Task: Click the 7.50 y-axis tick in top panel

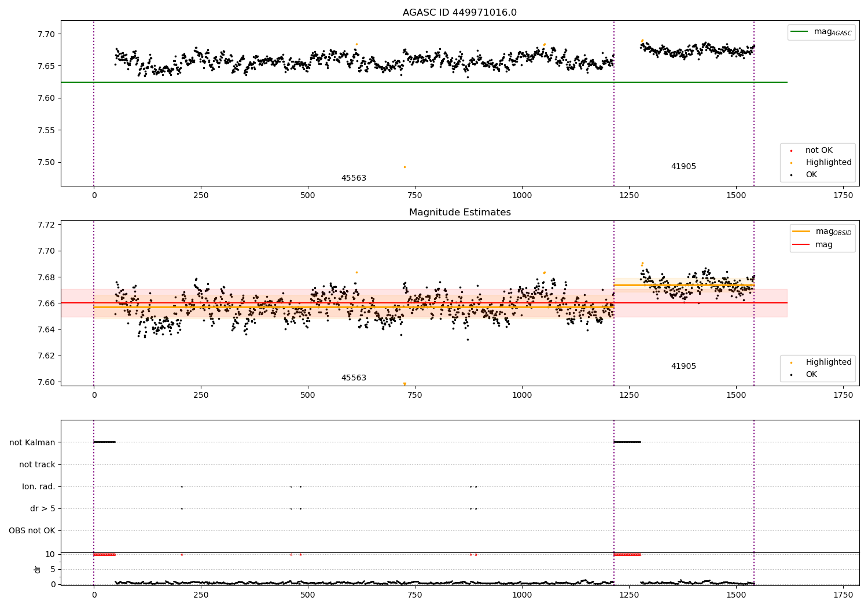Action: pyautogui.click(x=46, y=162)
